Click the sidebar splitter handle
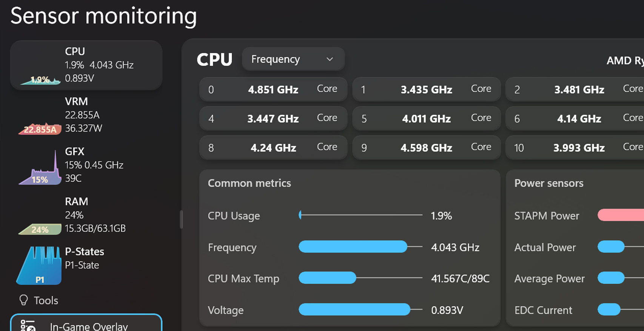The image size is (644, 331). click(181, 219)
